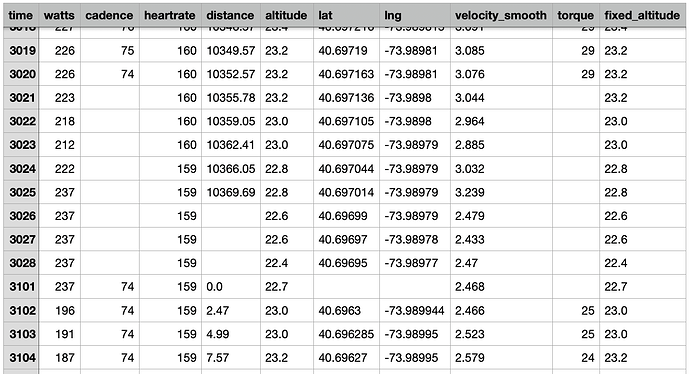Click distance cell 10349.57
Screen dimensions: 690x374
click(231, 51)
